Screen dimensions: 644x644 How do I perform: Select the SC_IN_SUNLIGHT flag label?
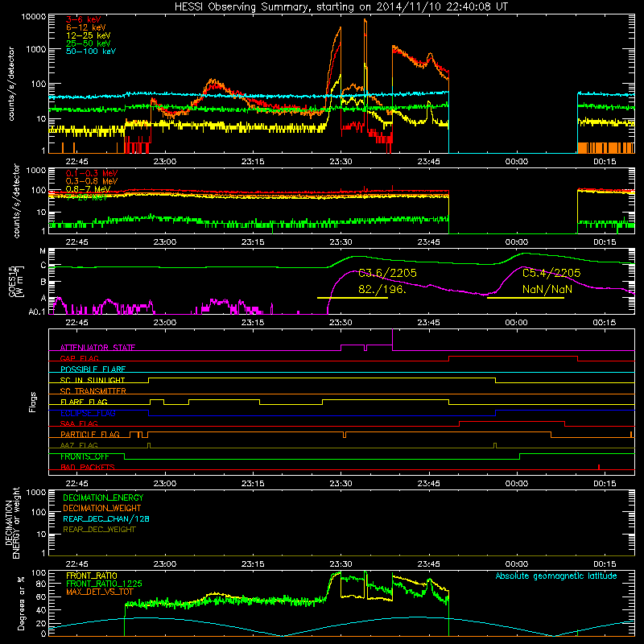(93, 380)
